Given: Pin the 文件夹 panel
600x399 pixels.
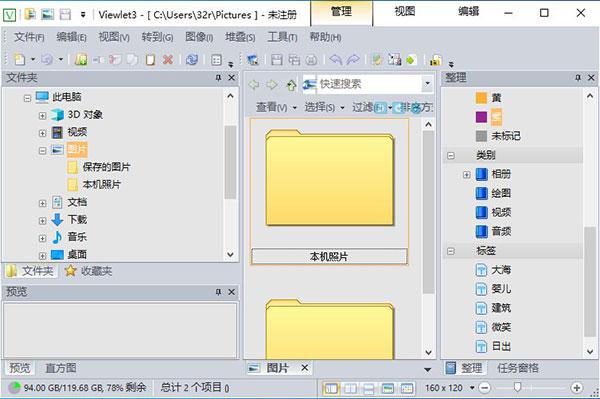Looking at the screenshot, I should click(x=218, y=78).
